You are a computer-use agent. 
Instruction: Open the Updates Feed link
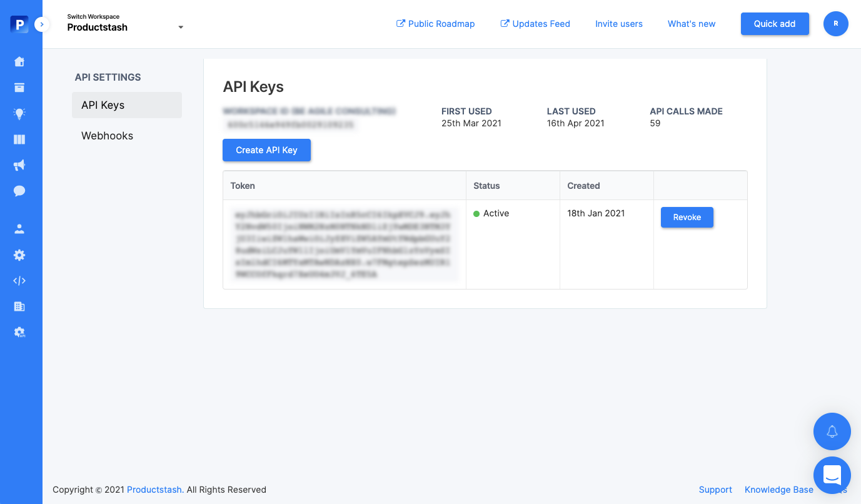[x=535, y=24]
